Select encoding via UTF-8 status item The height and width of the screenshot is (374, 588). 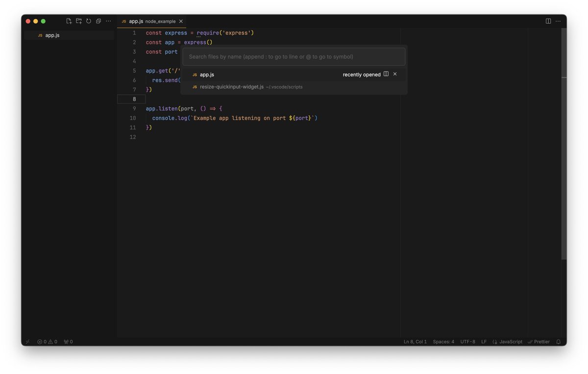click(468, 342)
